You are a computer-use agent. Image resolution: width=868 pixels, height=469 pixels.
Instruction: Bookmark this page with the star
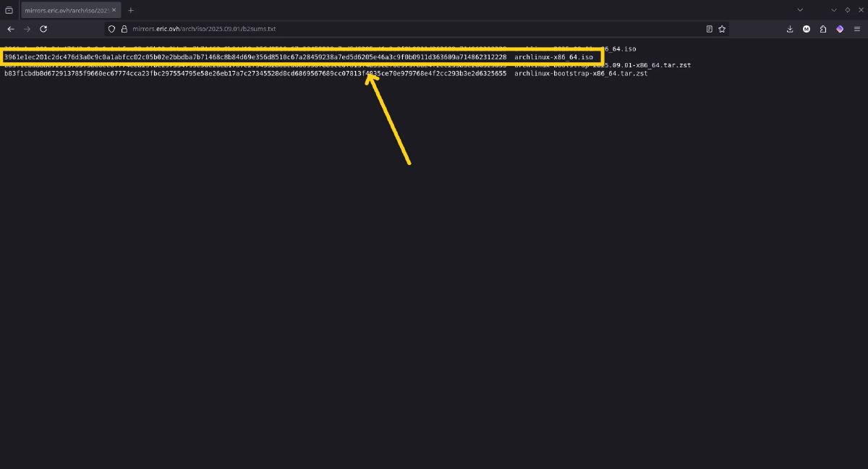tap(722, 29)
